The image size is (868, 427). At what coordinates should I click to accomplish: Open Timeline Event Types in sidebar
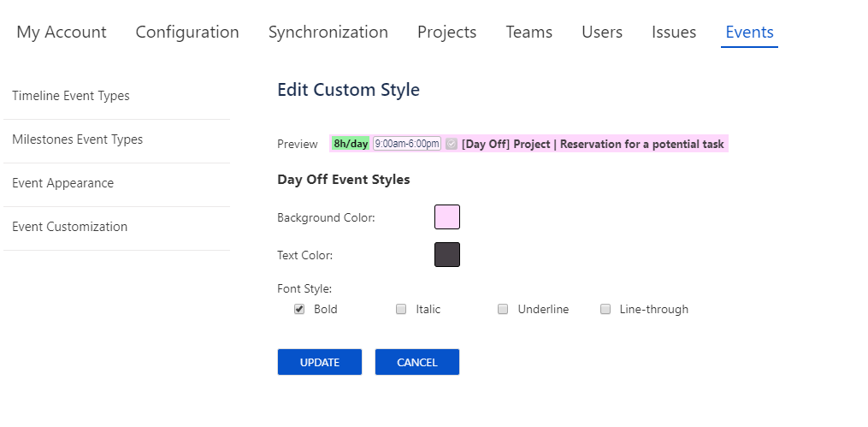71,96
